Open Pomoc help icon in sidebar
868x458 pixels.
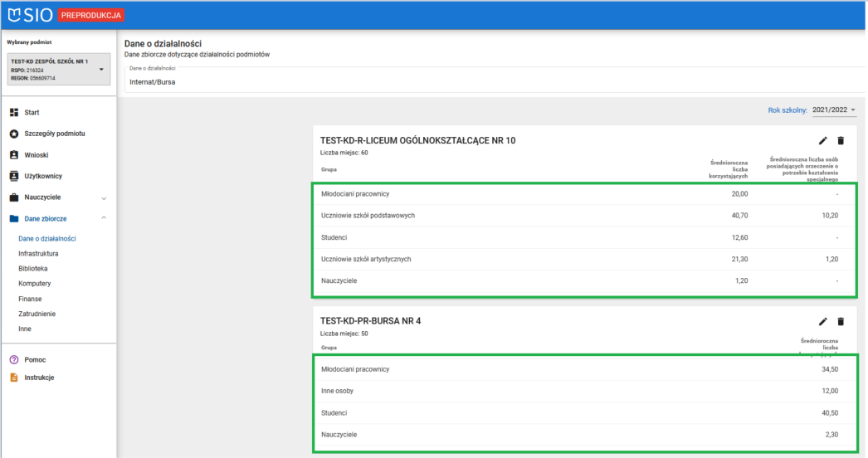click(x=14, y=360)
